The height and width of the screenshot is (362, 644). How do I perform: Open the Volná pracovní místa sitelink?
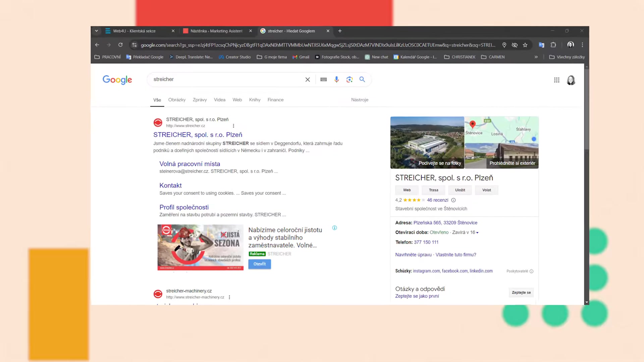coord(190,164)
